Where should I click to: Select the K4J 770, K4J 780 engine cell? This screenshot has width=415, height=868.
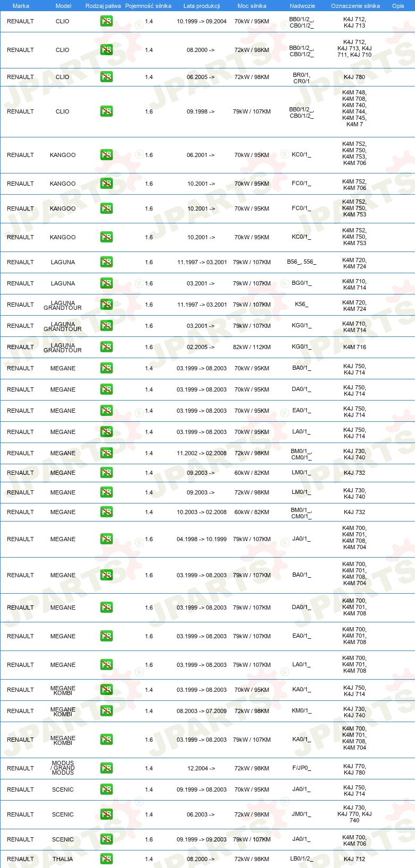click(355, 770)
